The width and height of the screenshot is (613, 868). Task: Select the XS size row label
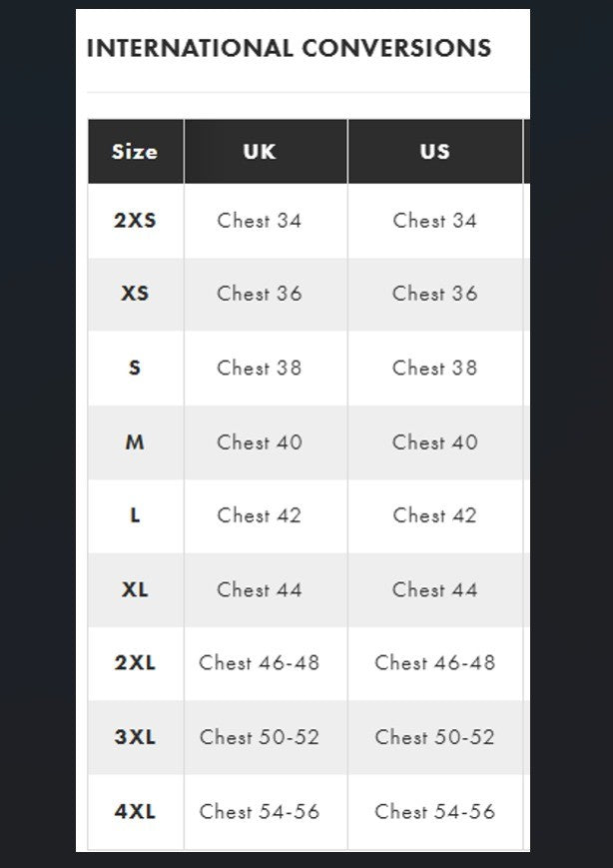135,294
